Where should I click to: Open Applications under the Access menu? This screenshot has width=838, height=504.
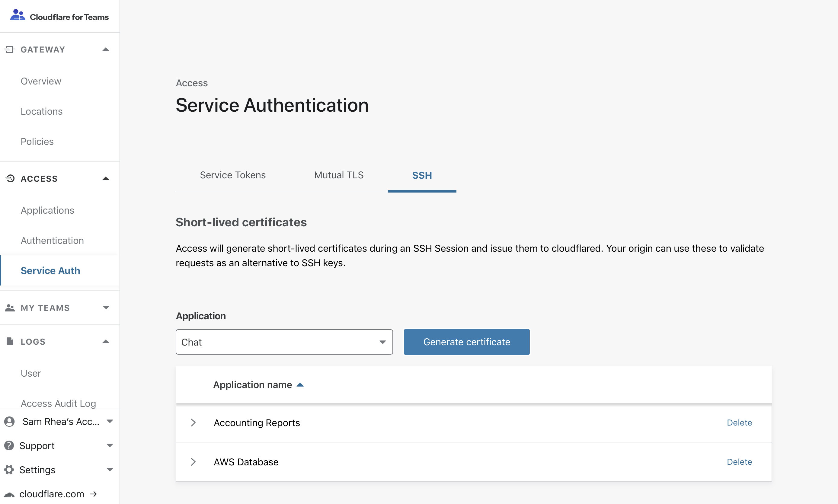point(47,210)
